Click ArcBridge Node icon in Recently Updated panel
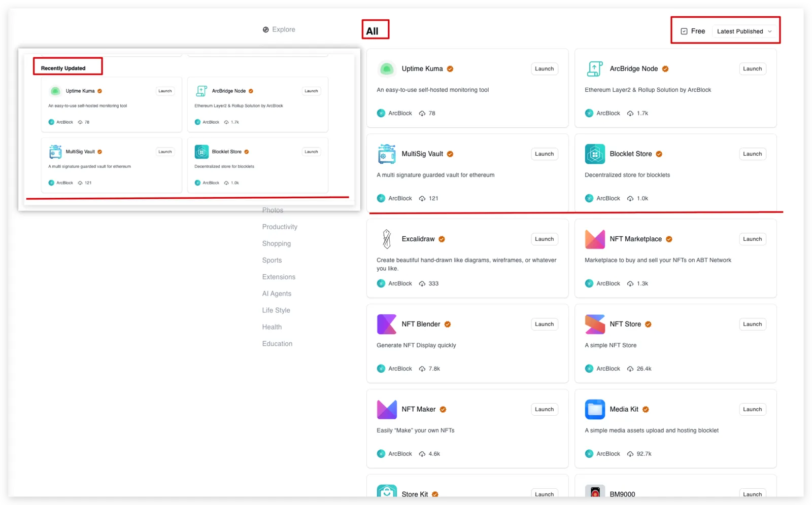This screenshot has width=812, height=505. (201, 91)
